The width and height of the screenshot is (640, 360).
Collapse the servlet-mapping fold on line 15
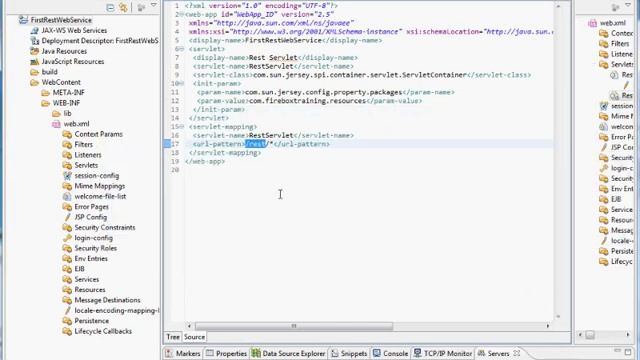[182, 127]
